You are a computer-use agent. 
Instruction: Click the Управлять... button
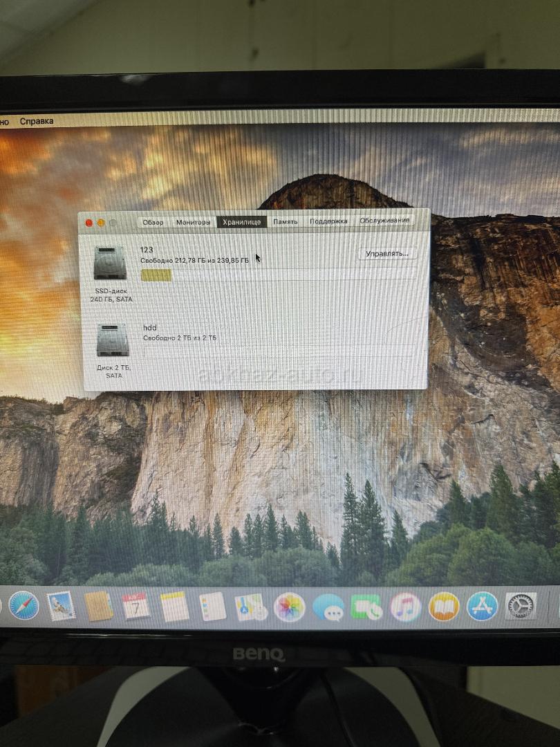coord(387,254)
